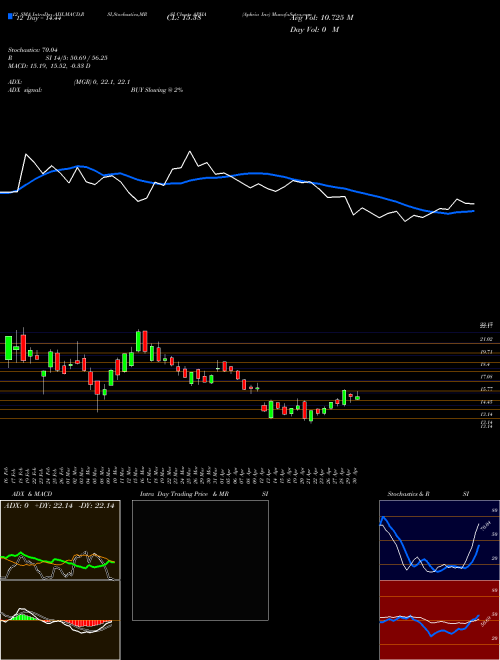
Task: Click the last green candlestick on the right
Action: [357, 397]
